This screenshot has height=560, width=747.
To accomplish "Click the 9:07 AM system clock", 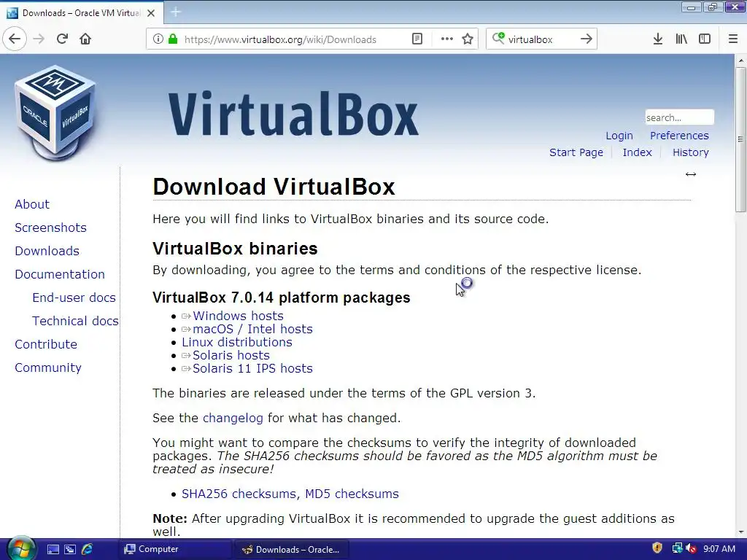I will coord(719,549).
